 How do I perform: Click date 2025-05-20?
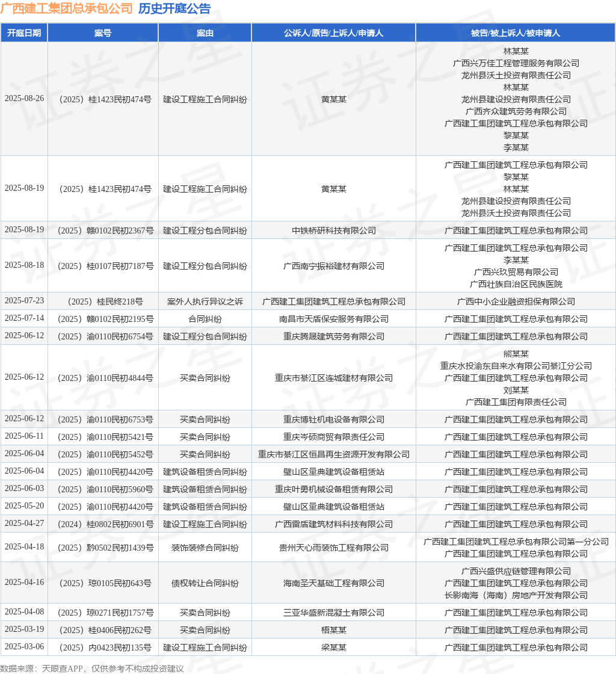pos(25,506)
